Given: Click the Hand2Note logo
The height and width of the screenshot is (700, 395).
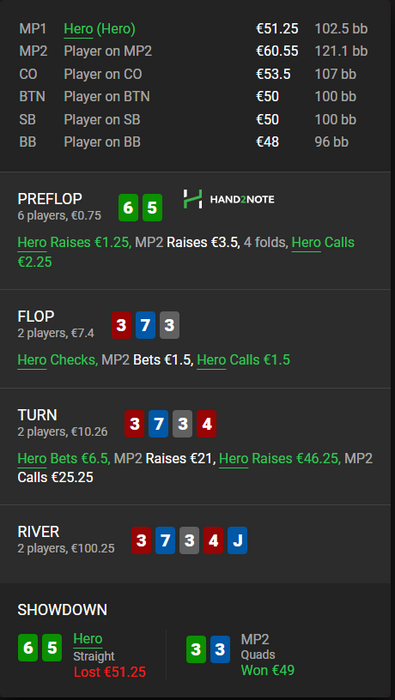Looking at the screenshot, I should [229, 199].
